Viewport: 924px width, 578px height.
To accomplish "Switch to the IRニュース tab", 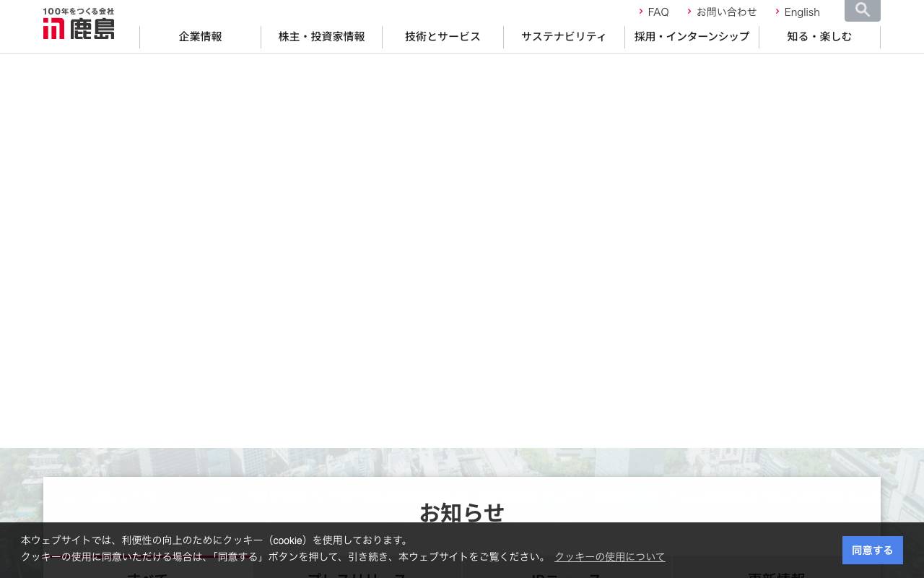I will [x=566, y=575].
